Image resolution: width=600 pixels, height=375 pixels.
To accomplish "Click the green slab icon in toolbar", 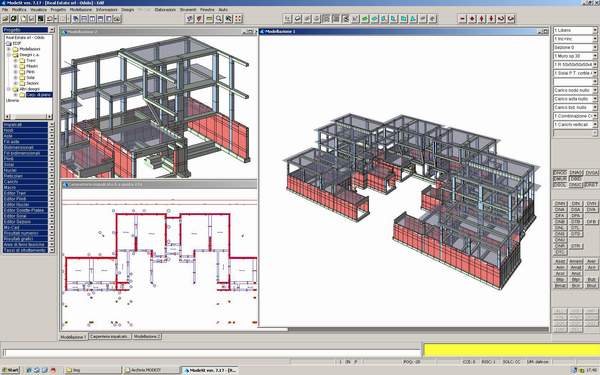I will tap(365, 18).
